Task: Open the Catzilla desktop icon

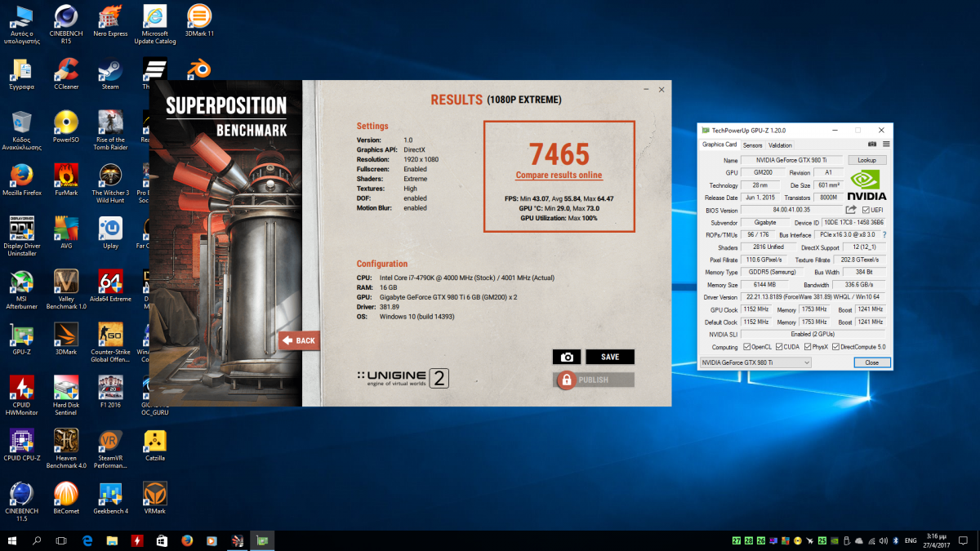Action: click(155, 446)
